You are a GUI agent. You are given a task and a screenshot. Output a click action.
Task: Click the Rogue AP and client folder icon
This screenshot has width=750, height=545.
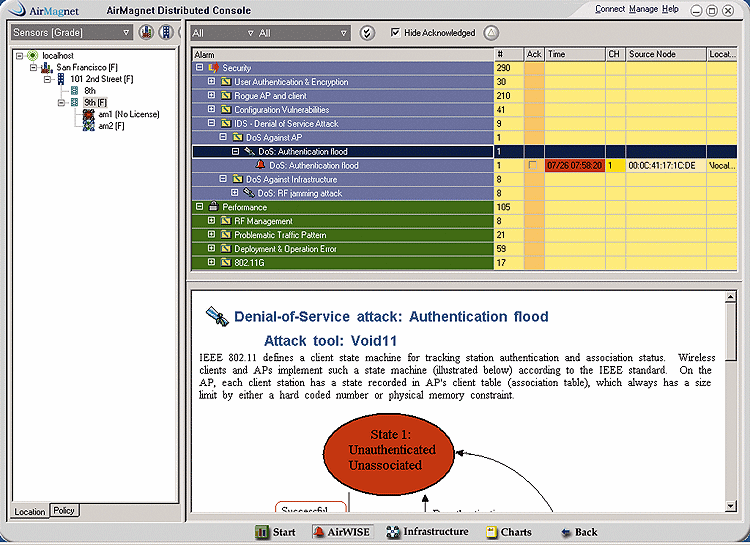[x=226, y=96]
